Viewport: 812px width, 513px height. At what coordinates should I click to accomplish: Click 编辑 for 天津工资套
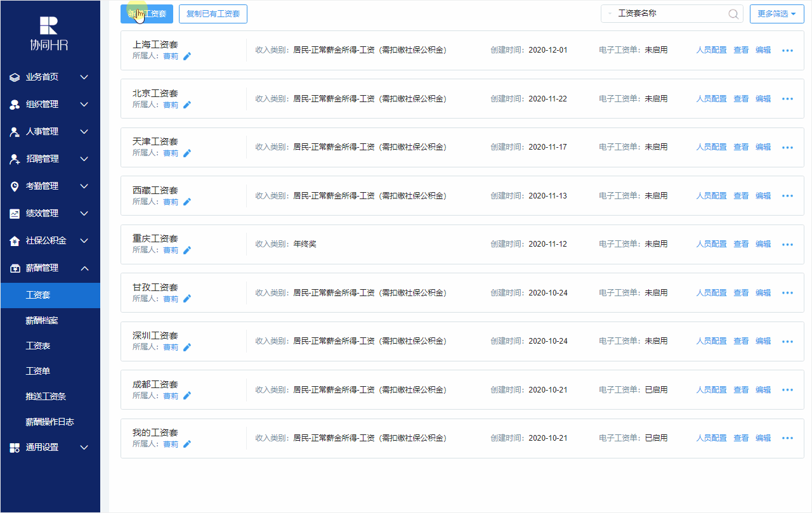pos(763,147)
